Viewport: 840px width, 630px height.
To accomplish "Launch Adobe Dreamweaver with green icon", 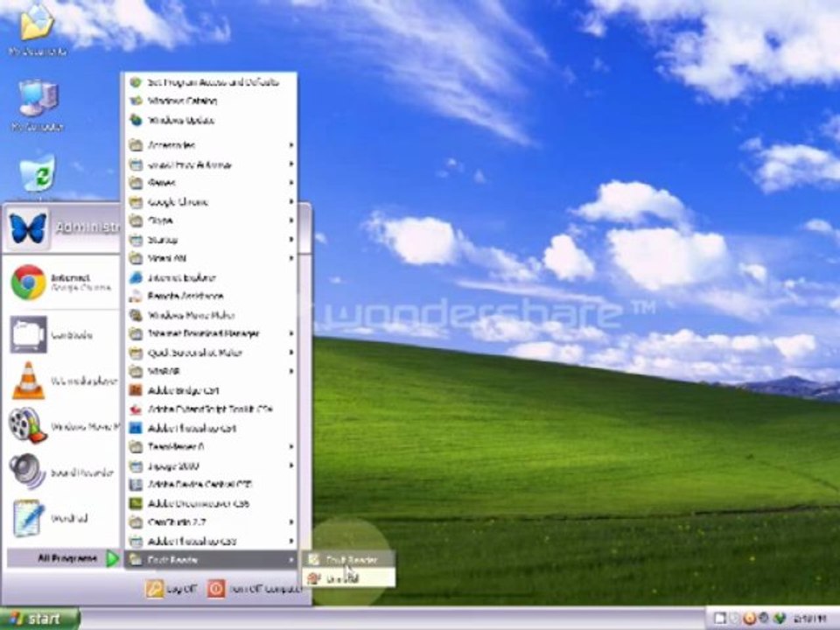I will click(211, 504).
